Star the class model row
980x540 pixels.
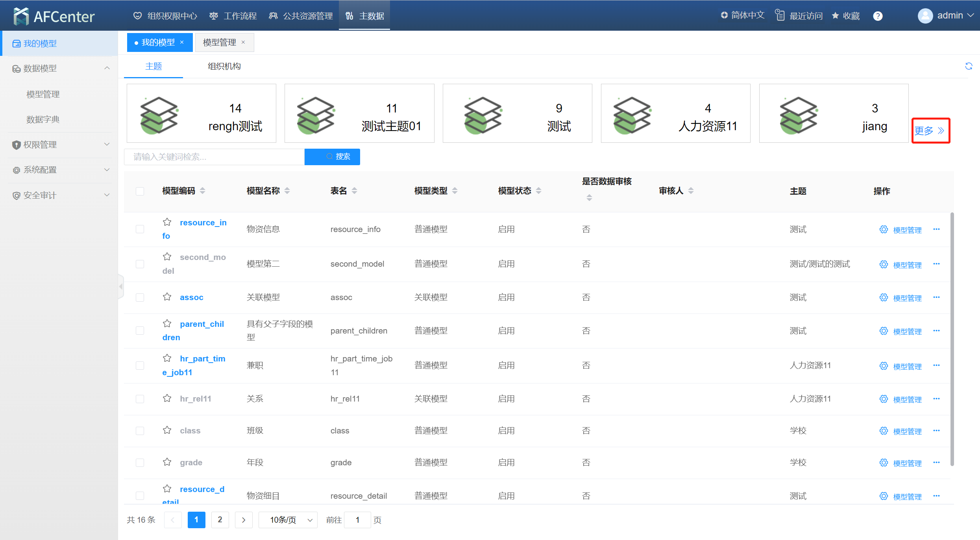click(x=167, y=430)
